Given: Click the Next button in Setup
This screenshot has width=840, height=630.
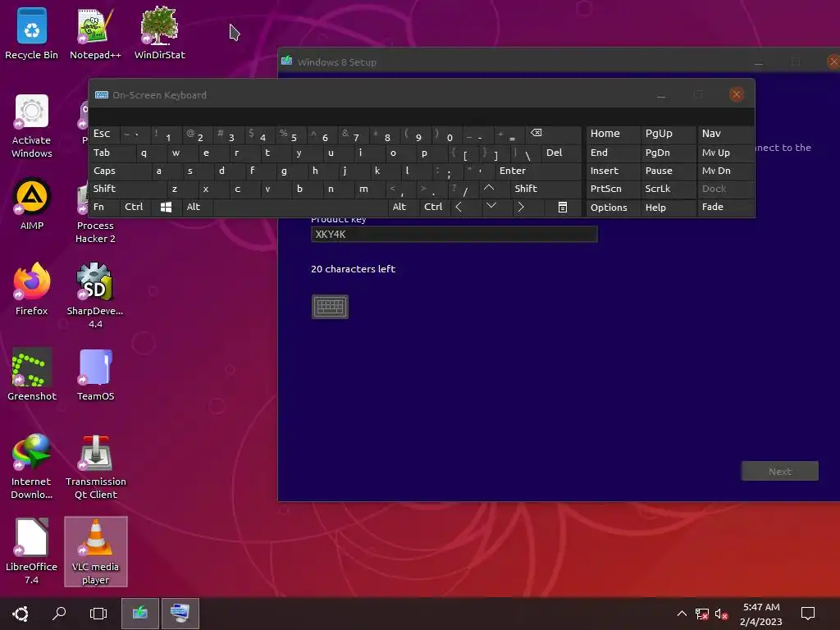Looking at the screenshot, I should (x=779, y=472).
